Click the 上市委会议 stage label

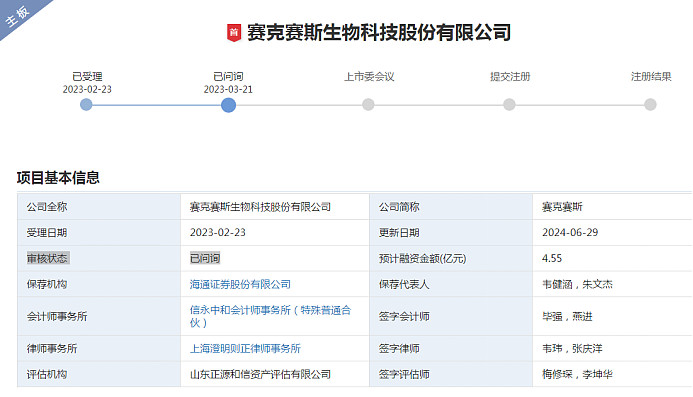point(369,76)
